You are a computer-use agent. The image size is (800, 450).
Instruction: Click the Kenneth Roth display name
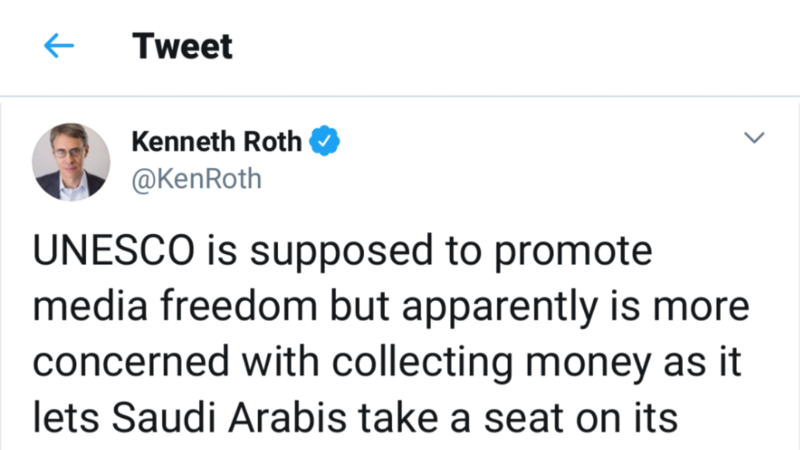pos(216,143)
